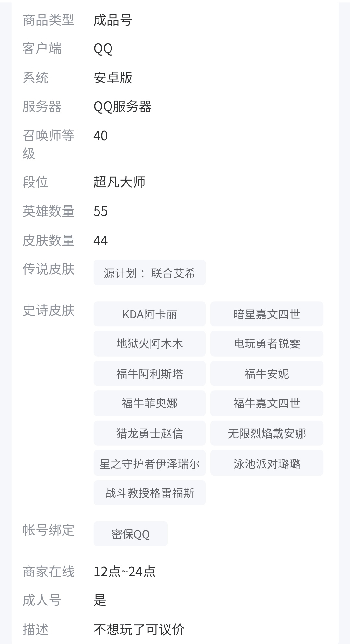Tap the 福牛阿利斯塔 skin tag
The height and width of the screenshot is (644, 350).
click(149, 374)
